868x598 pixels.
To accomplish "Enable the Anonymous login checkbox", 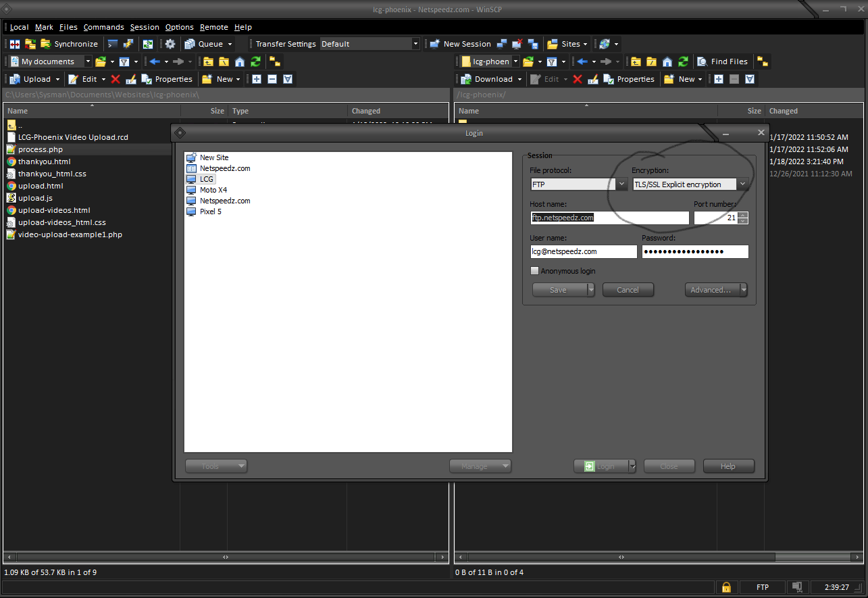I will 535,271.
